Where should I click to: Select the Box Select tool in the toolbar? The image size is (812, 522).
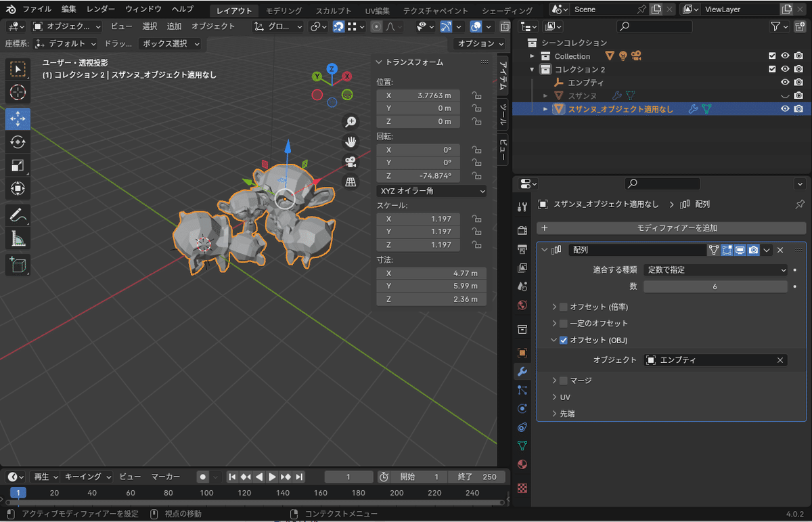point(18,69)
